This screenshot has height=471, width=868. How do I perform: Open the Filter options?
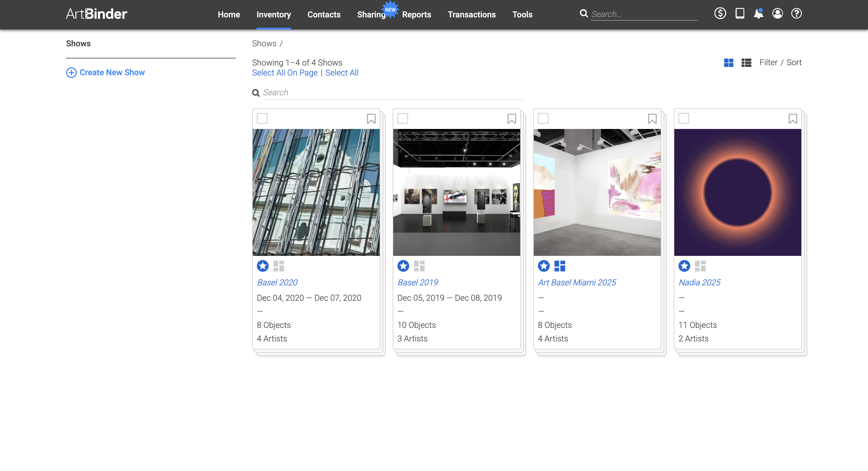click(x=768, y=62)
